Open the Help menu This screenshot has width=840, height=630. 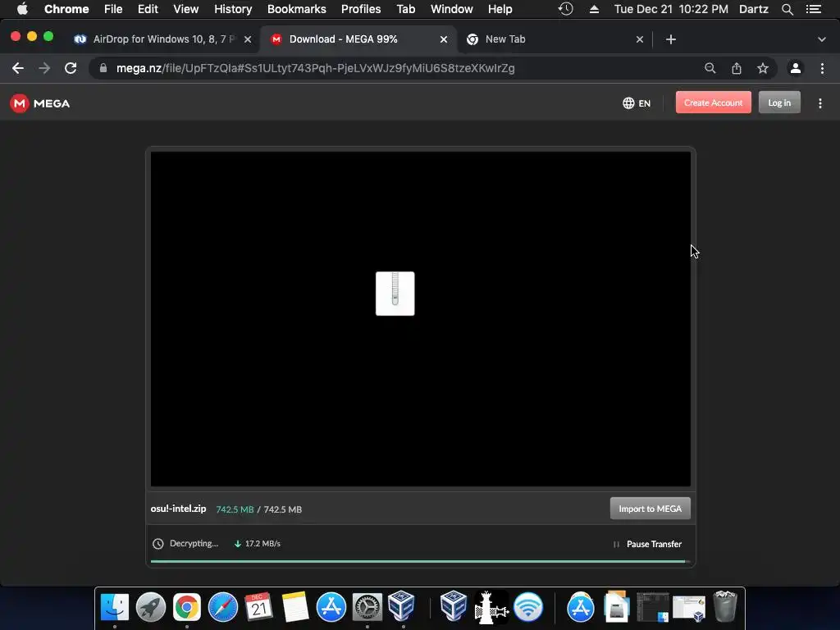[500, 9]
